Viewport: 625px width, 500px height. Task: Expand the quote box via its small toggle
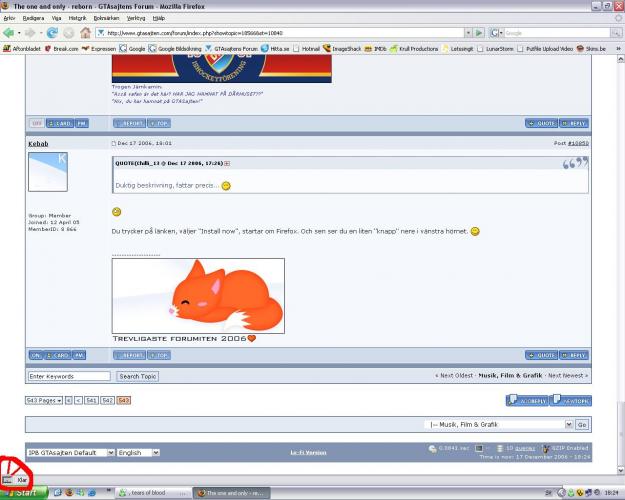pyautogui.click(x=227, y=163)
